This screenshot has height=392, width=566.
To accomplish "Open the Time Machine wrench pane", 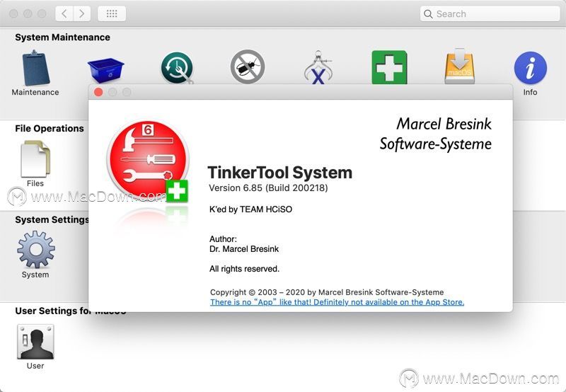I will [178, 68].
